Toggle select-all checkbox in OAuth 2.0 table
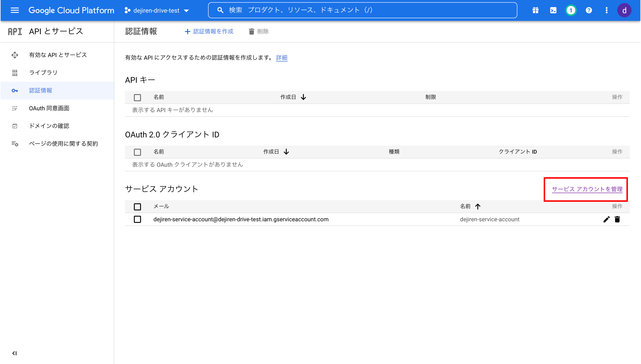641x364 pixels. [137, 152]
